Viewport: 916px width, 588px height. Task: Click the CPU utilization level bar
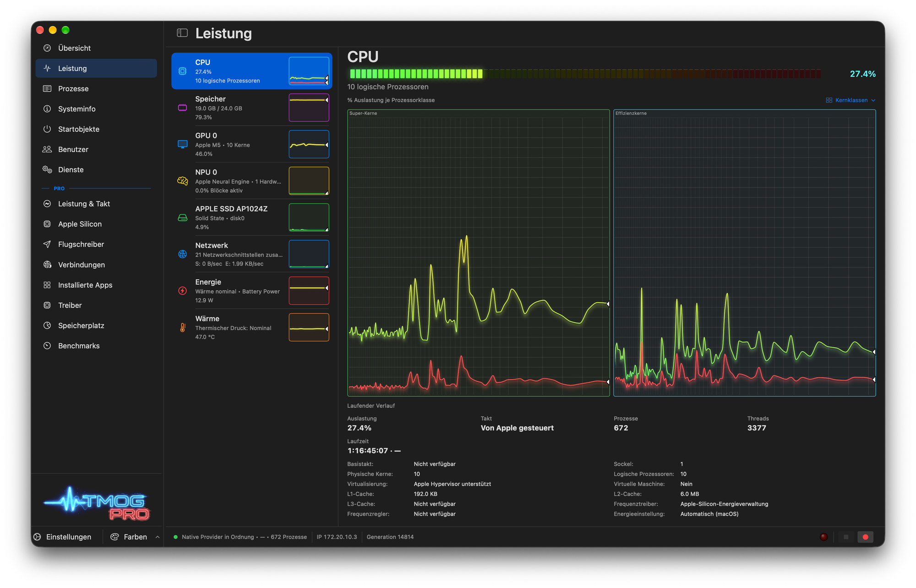(585, 74)
